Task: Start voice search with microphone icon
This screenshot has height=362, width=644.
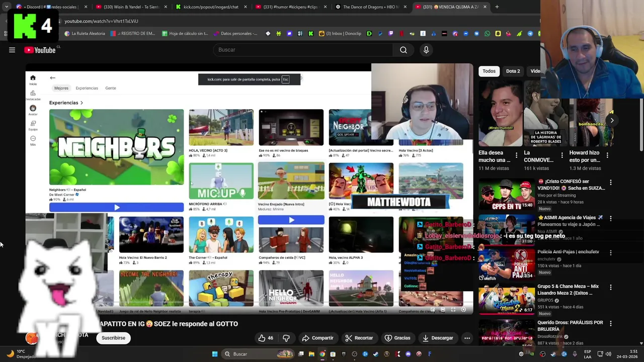Action: (426, 50)
